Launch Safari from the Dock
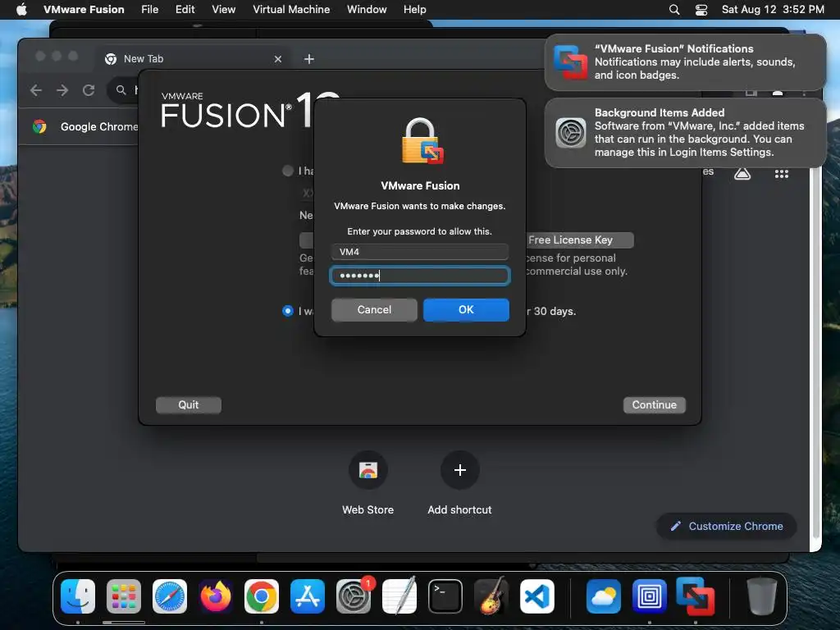Screen dimensions: 840x630 (170, 596)
